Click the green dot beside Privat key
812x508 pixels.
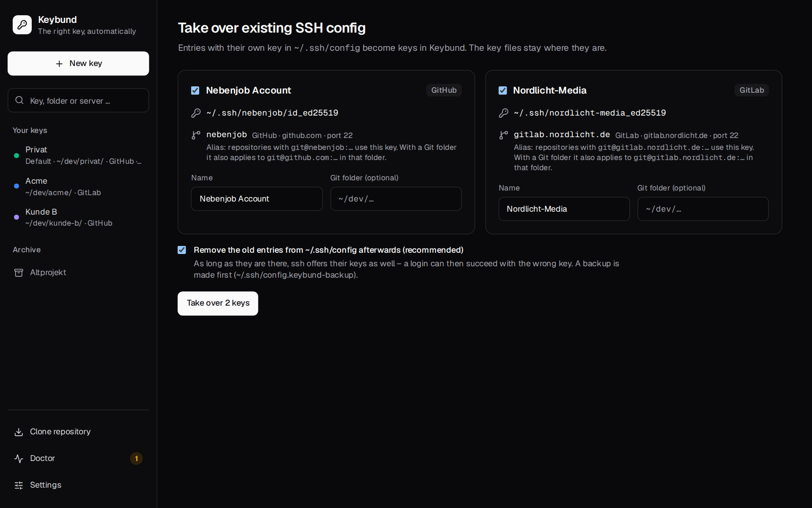tap(16, 155)
